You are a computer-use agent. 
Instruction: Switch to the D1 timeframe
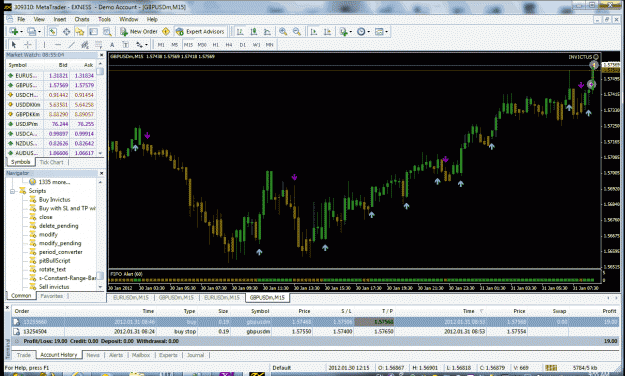[x=242, y=45]
